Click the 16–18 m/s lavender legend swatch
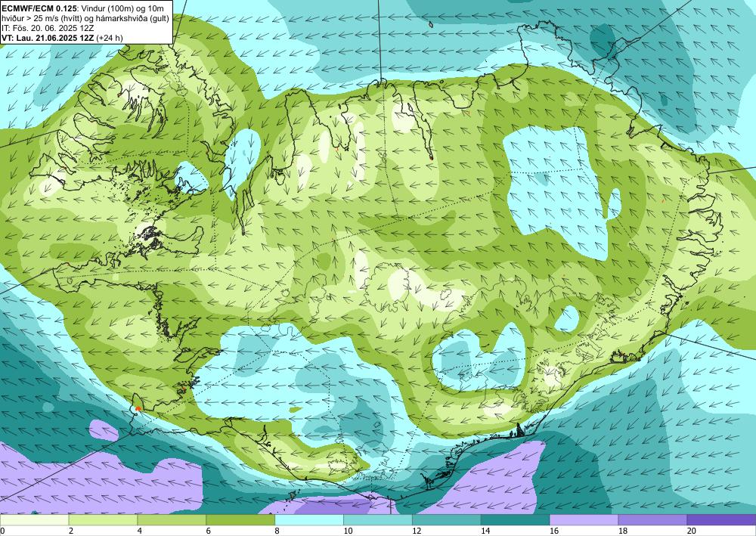756x536 pixels. [584, 520]
